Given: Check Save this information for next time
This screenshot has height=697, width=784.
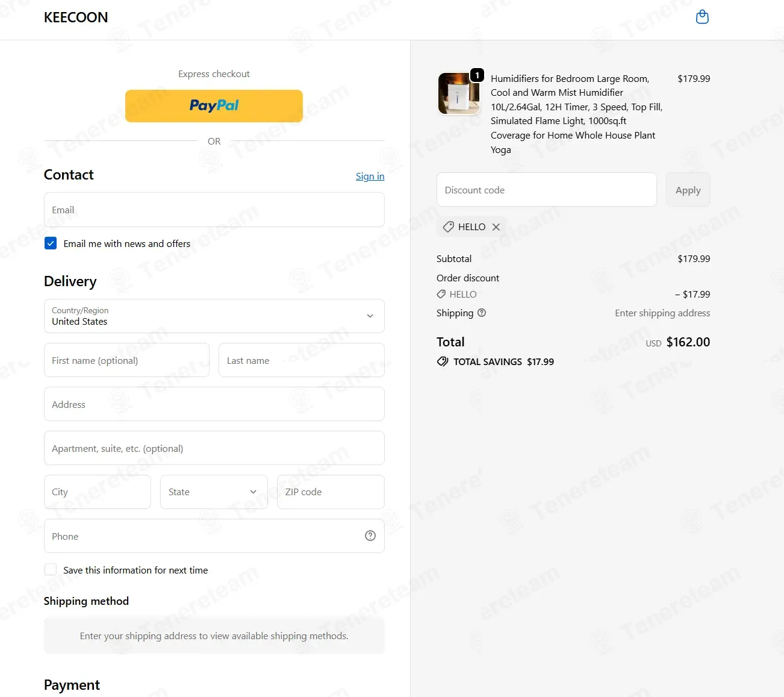Looking at the screenshot, I should 51,569.
